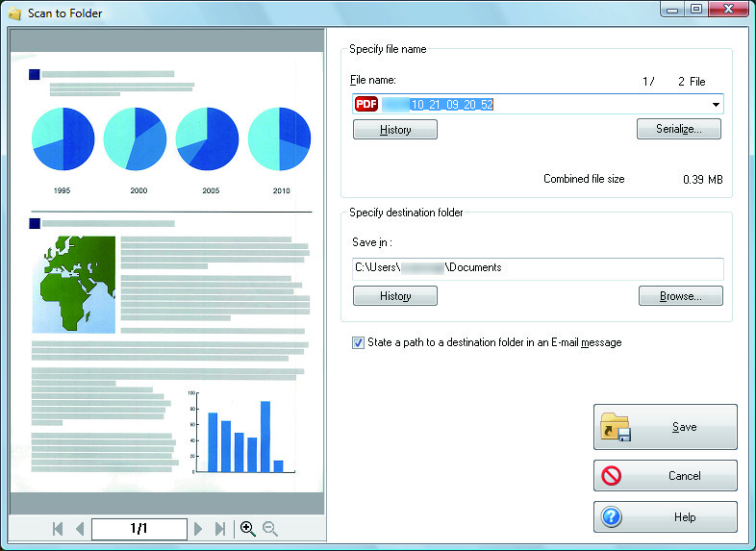Click the Save in path field
756x551 pixels.
point(538,268)
